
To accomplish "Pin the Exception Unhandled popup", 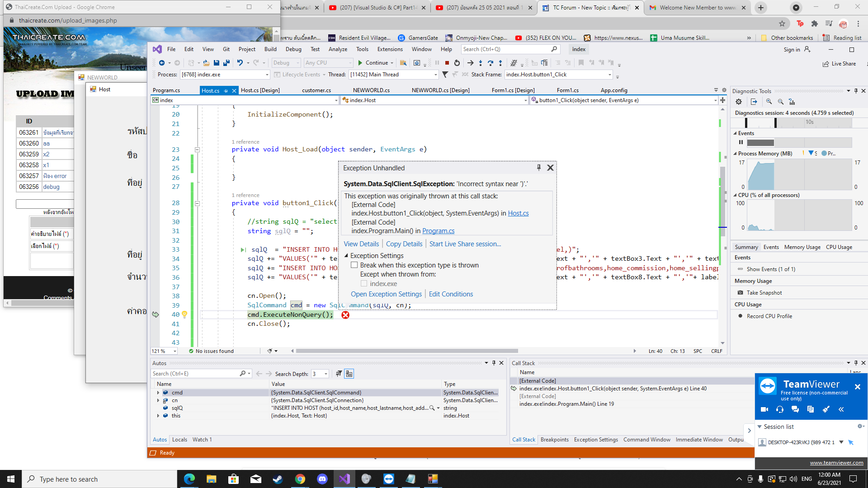I will pyautogui.click(x=538, y=168).
